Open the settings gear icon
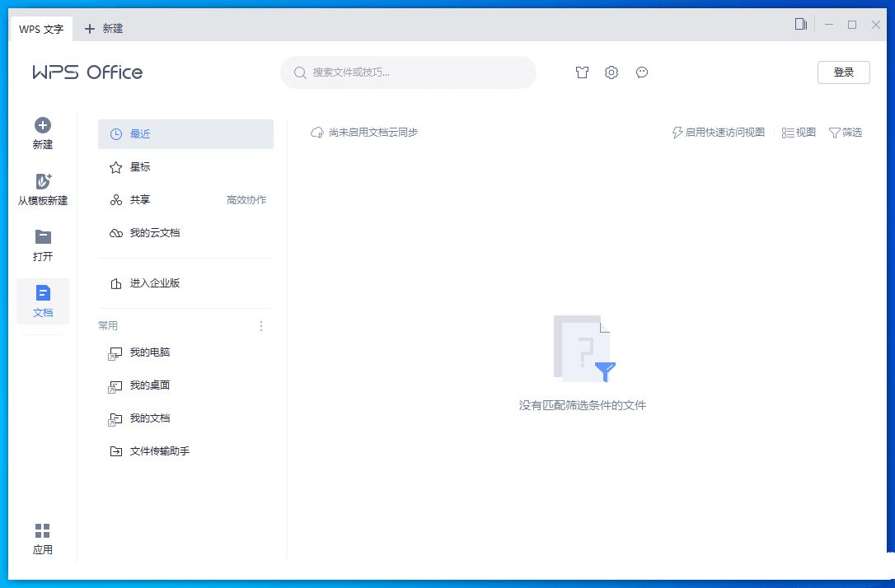 (x=612, y=72)
